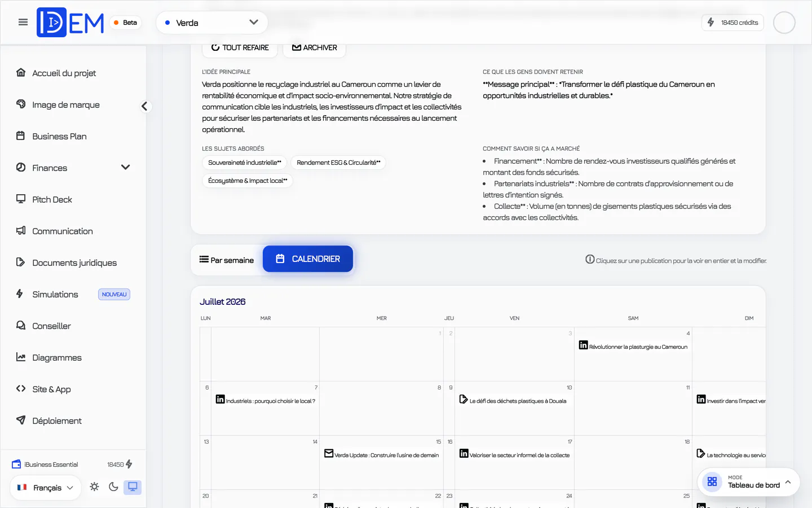Click the Documents juridiques file icon

click(x=21, y=262)
